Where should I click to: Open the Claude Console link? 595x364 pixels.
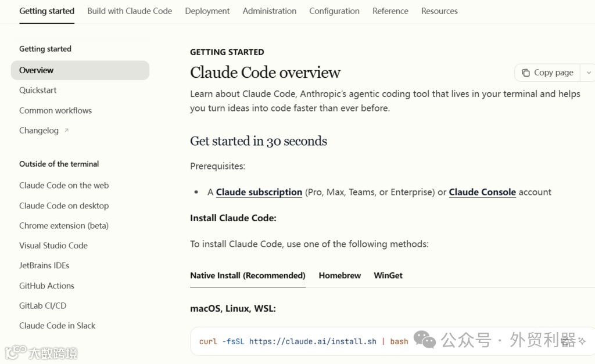(482, 192)
